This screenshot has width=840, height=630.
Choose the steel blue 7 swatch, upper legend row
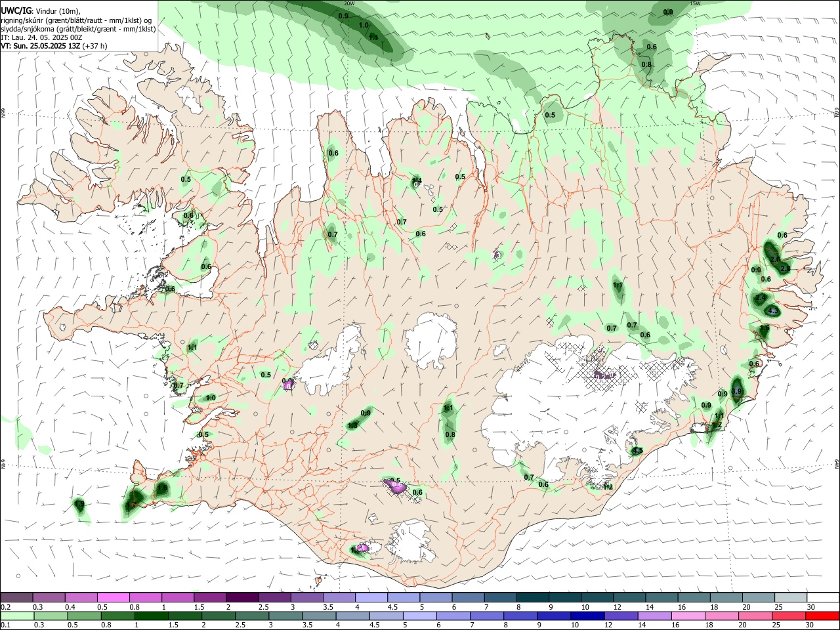[x=501, y=597]
